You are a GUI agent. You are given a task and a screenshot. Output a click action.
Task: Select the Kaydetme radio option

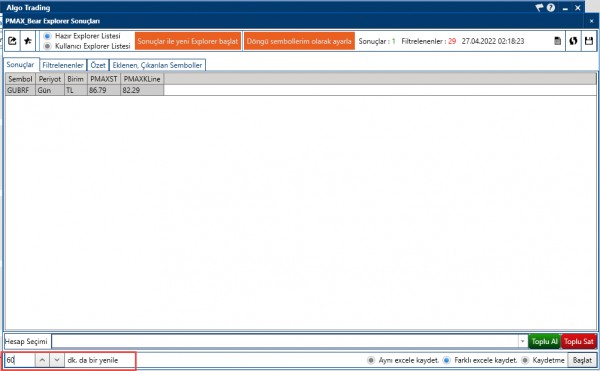(x=525, y=360)
